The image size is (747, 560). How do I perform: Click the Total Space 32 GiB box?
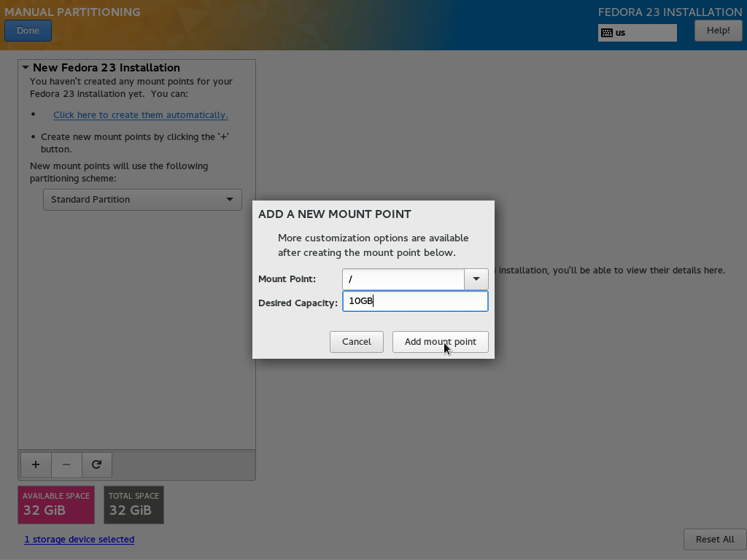134,505
